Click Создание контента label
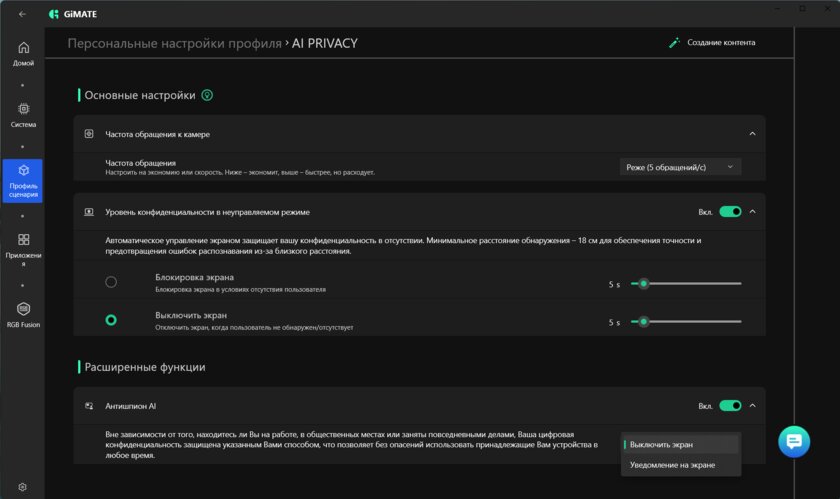 click(721, 42)
